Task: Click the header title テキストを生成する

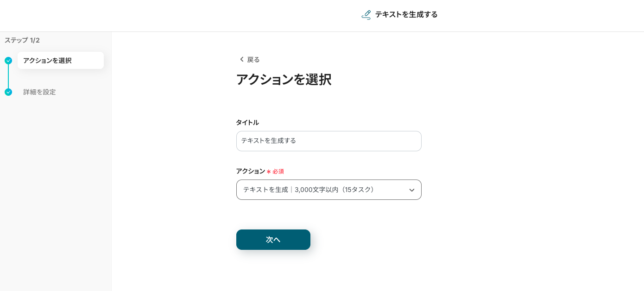Action: point(406,14)
